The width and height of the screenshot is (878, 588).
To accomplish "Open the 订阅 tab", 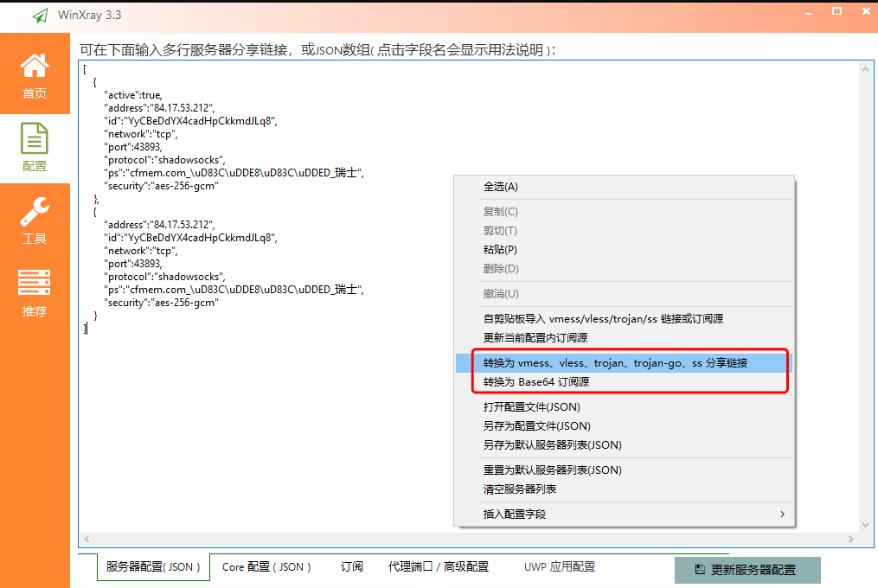I will pos(352,566).
